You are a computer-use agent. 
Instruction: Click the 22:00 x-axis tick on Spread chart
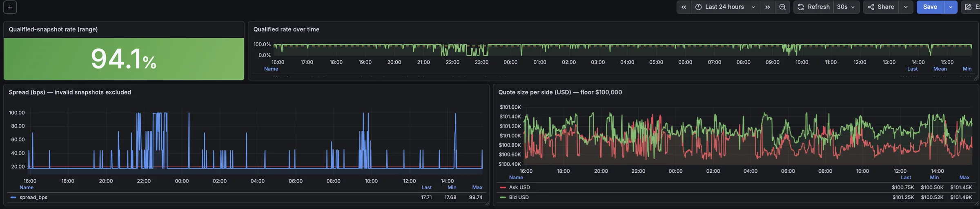coord(144,181)
